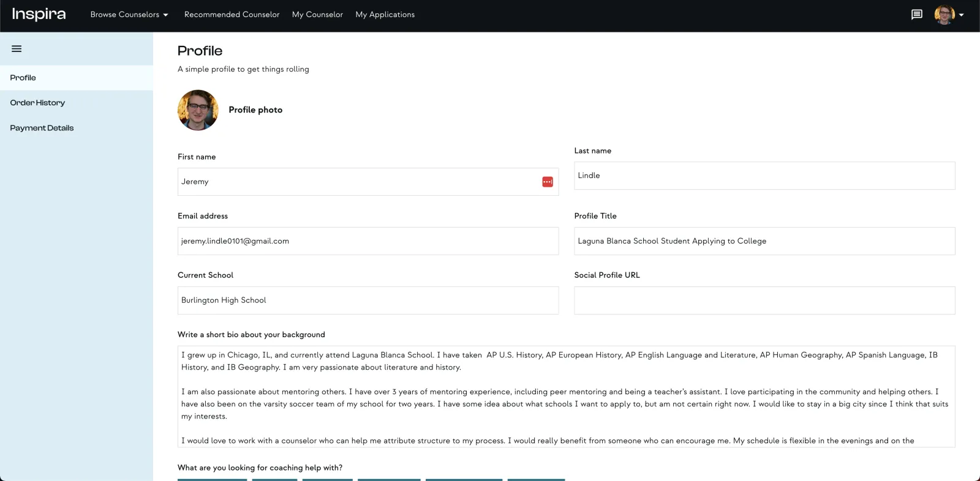Click the First name field with Jeremy

pos(368,182)
